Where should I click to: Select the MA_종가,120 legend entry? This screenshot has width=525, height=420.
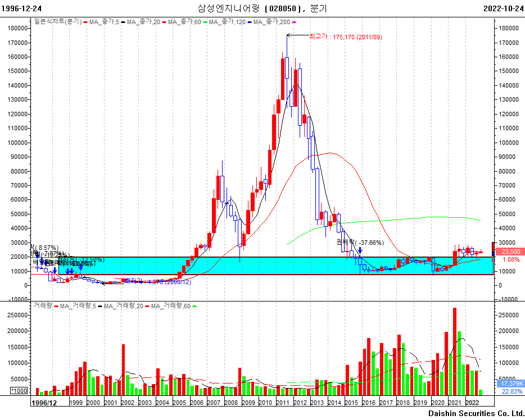(227, 22)
